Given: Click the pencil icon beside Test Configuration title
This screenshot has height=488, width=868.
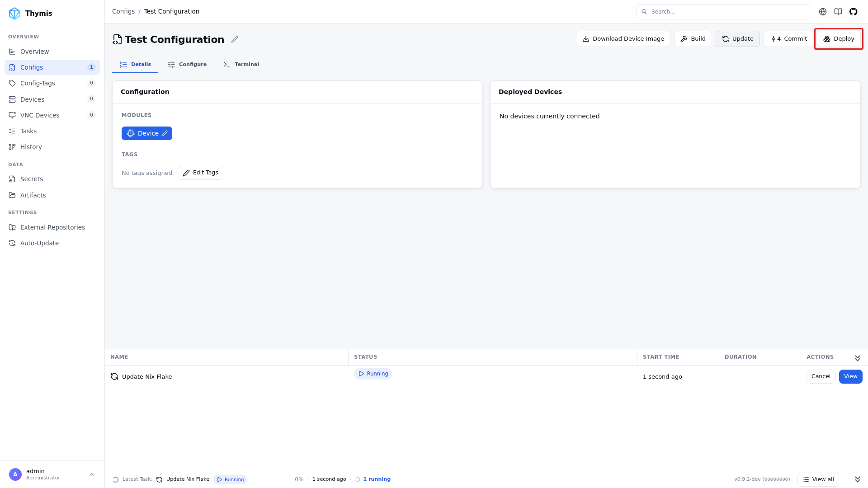Looking at the screenshot, I should [x=235, y=39].
